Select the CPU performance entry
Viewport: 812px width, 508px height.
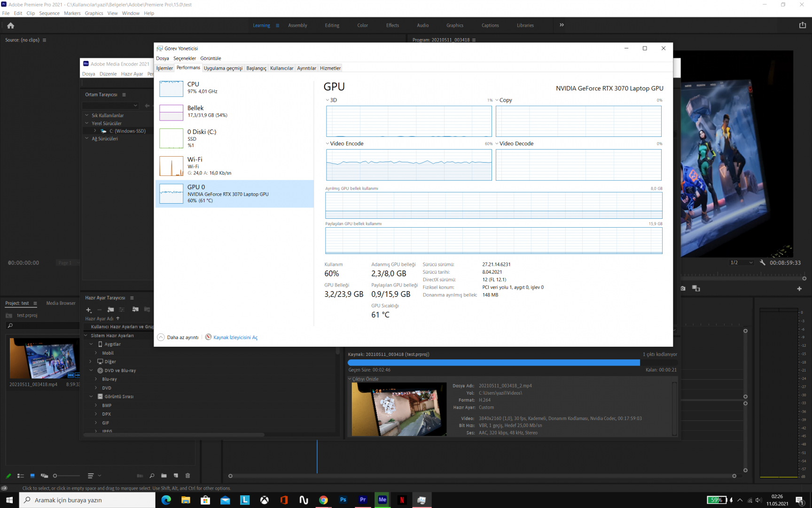(234, 88)
